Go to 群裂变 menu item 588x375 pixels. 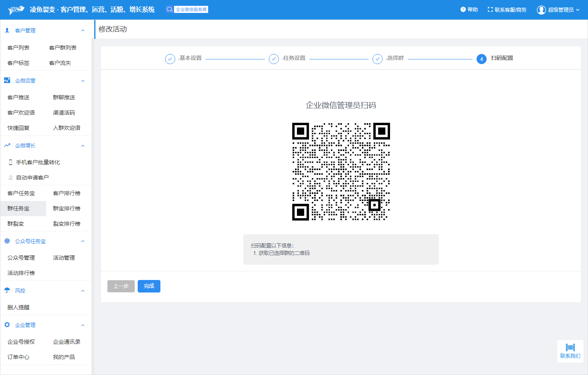pyautogui.click(x=16, y=224)
